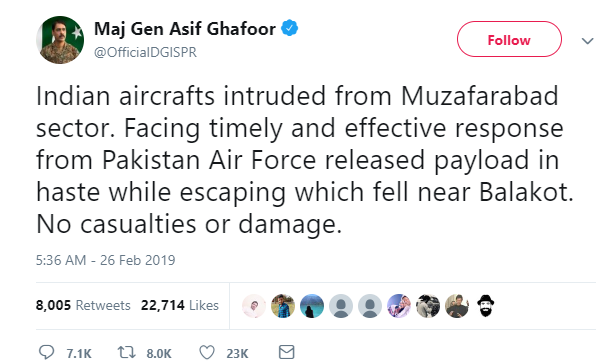
Task: Open Maj Gen Asif Ghafoor's profile picture
Action: click(60, 39)
